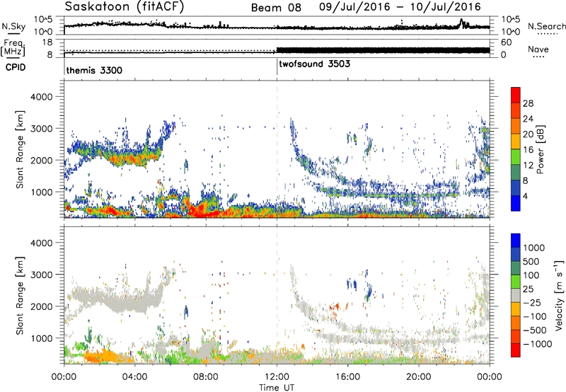566x392 pixels.
Task: Pick the blue bottom segment of Power colorbar
Action: pos(516,203)
